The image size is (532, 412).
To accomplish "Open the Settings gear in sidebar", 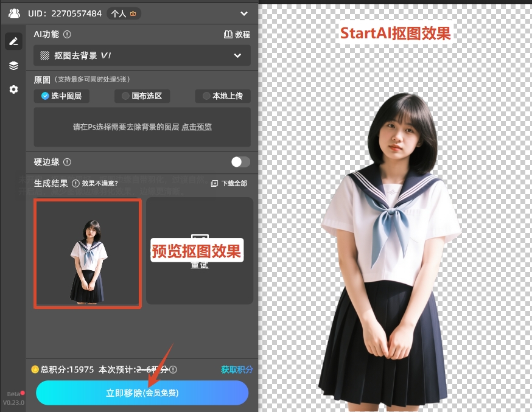I will coord(13,89).
